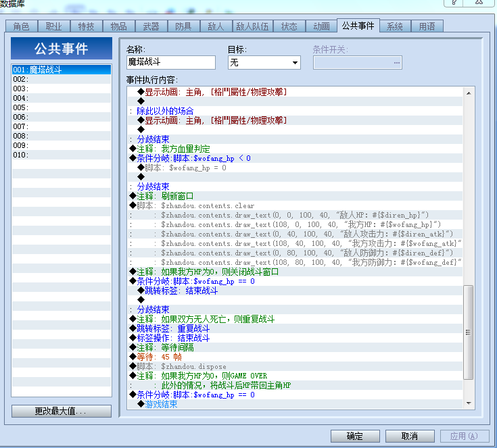This screenshot has width=497, height=448.
Task: Select the draw_text 敌人攻击力 script line
Action: tap(295, 234)
